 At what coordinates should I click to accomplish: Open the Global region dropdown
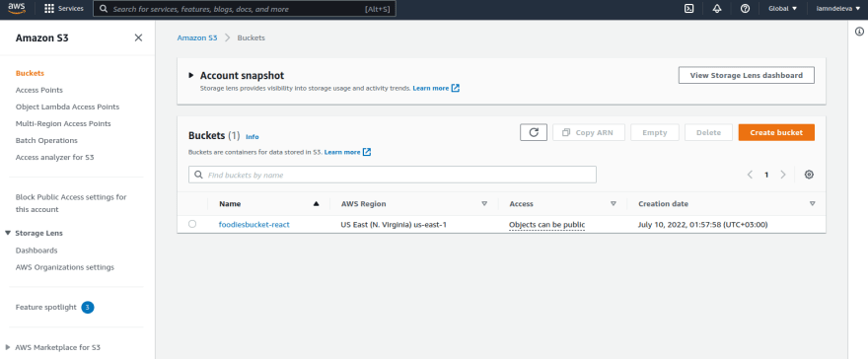tap(783, 9)
